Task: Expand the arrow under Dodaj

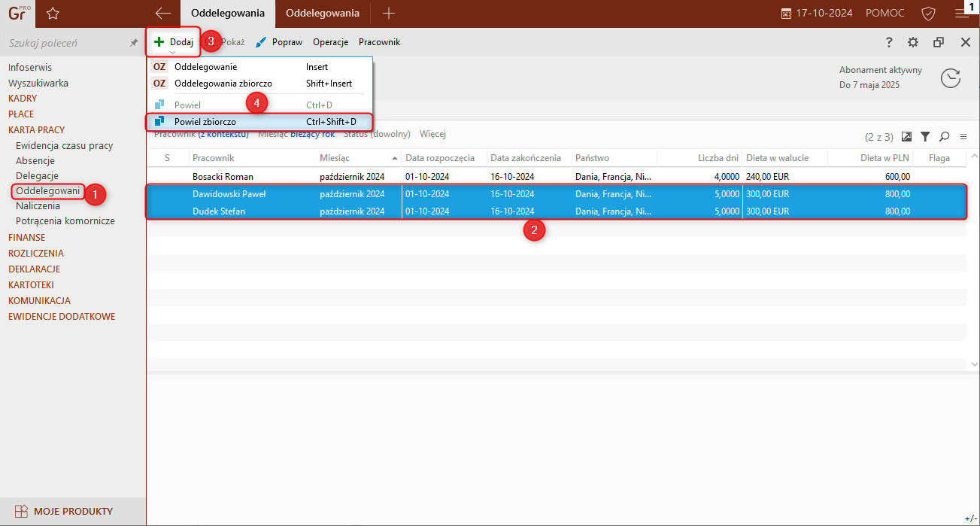Action: 173,53
